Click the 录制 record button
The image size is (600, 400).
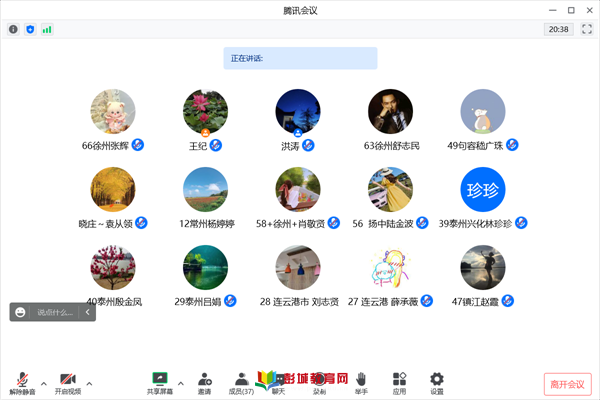[x=319, y=383]
